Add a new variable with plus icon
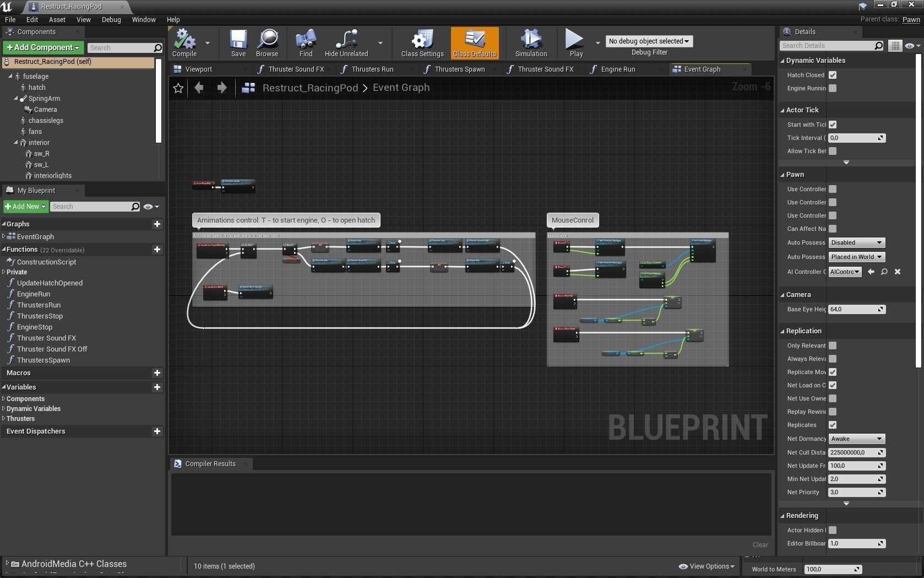This screenshot has width=924, height=578. coord(157,387)
